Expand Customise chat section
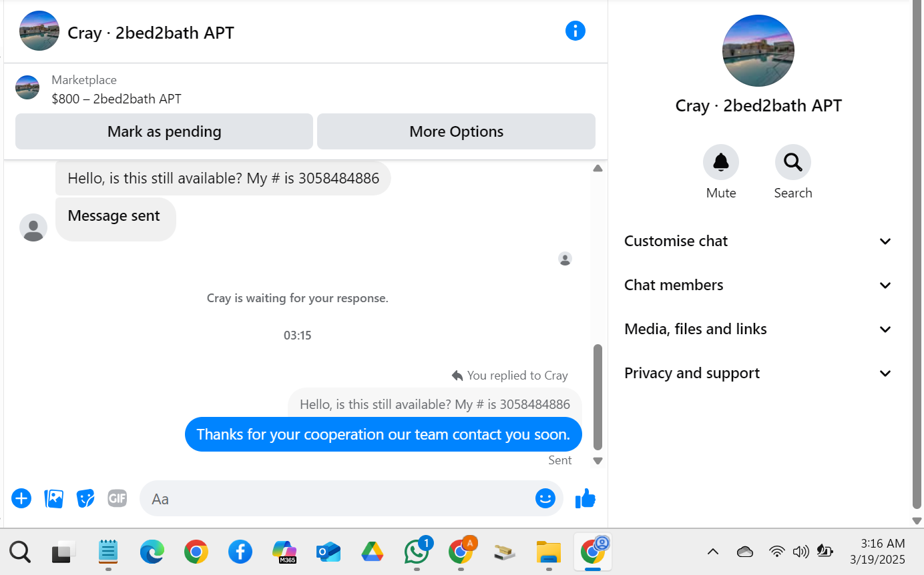 [758, 241]
